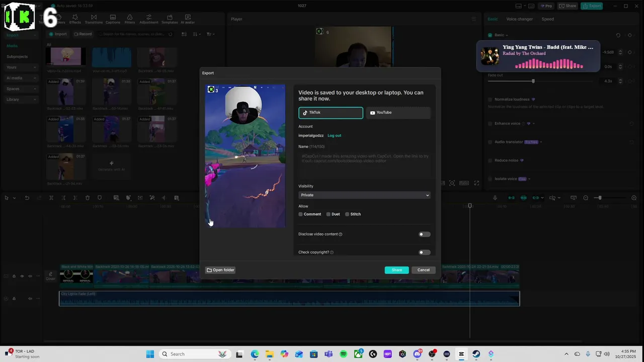Click the Open folder button
Viewport: 644px width, 362px height.
[220, 270]
